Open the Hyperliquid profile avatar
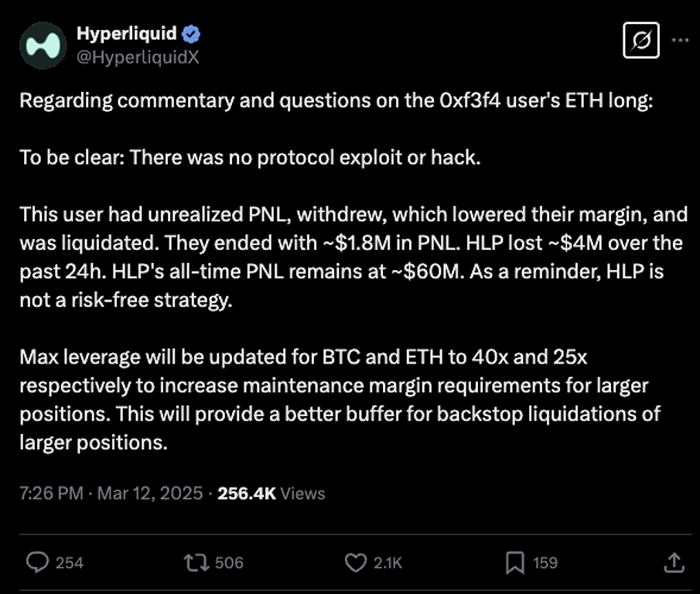 [x=44, y=46]
